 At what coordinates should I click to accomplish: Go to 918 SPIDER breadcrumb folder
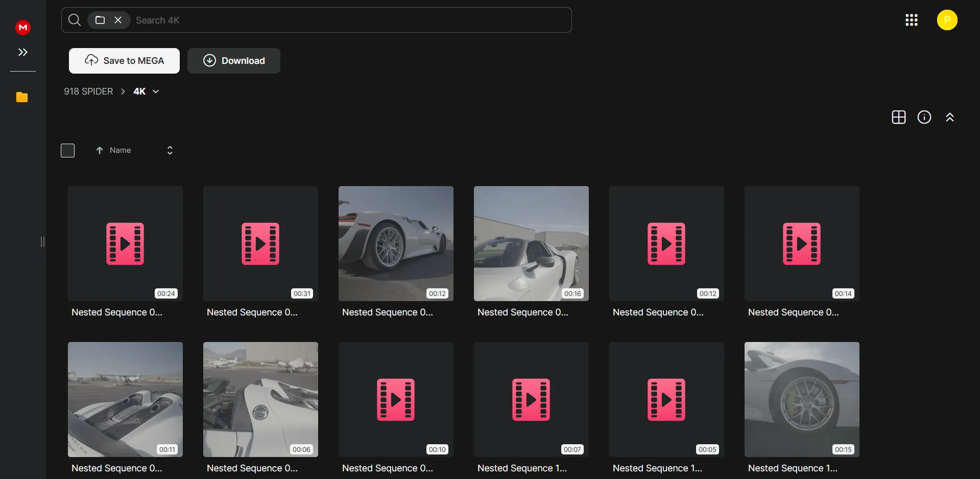(88, 92)
